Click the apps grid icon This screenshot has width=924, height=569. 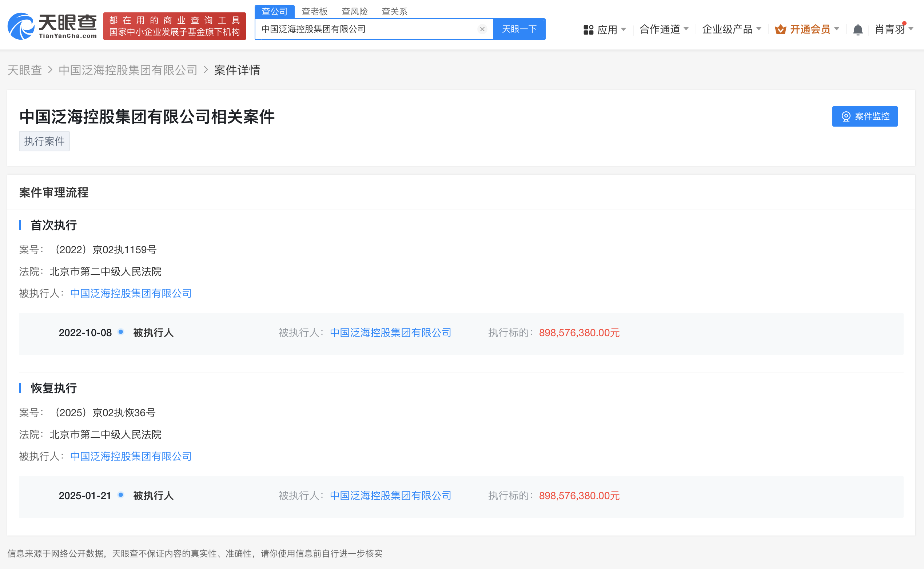coord(588,30)
